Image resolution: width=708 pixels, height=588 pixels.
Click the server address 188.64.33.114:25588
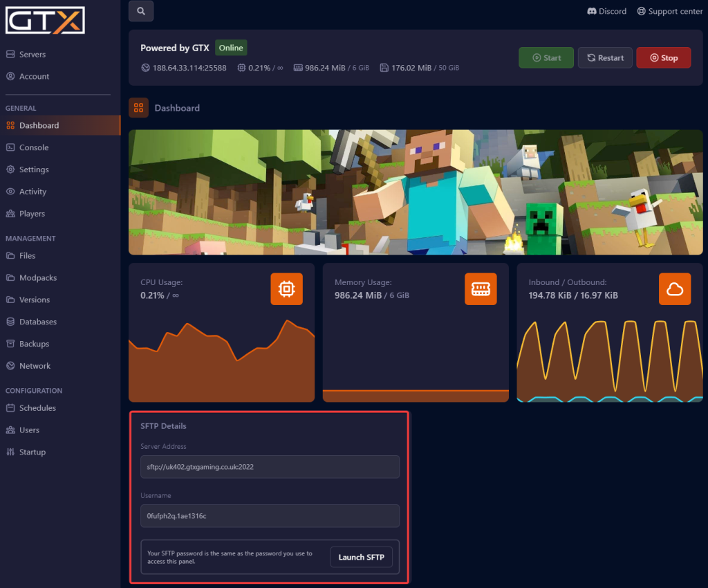click(x=189, y=68)
